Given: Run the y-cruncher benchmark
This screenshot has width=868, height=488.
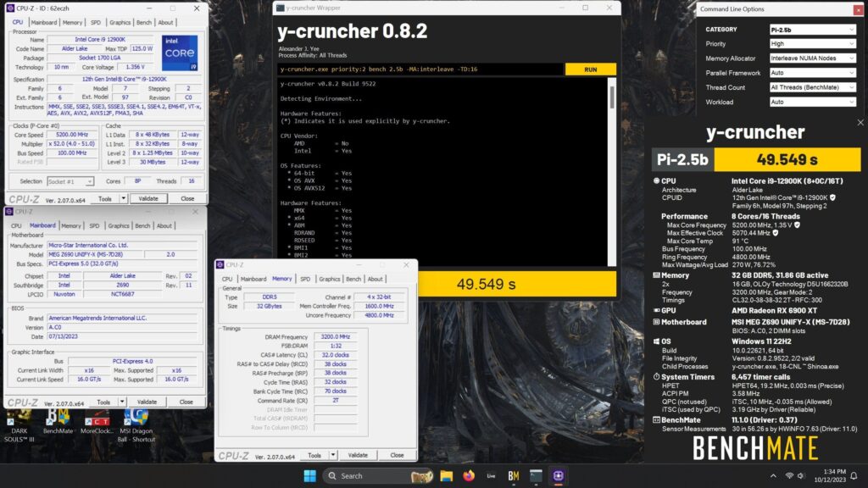Looking at the screenshot, I should 590,69.
